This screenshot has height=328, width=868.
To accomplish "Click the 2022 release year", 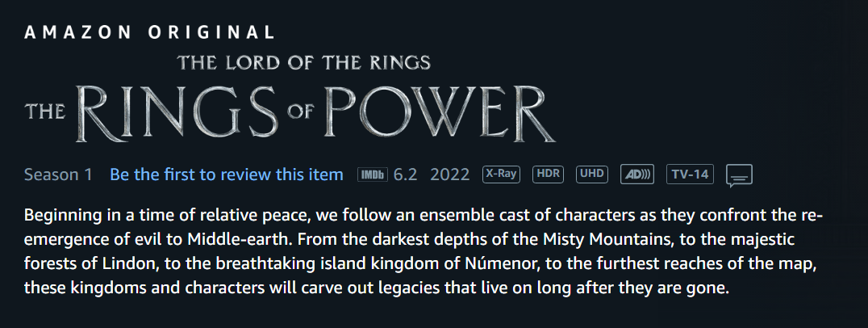I will pyautogui.click(x=449, y=175).
